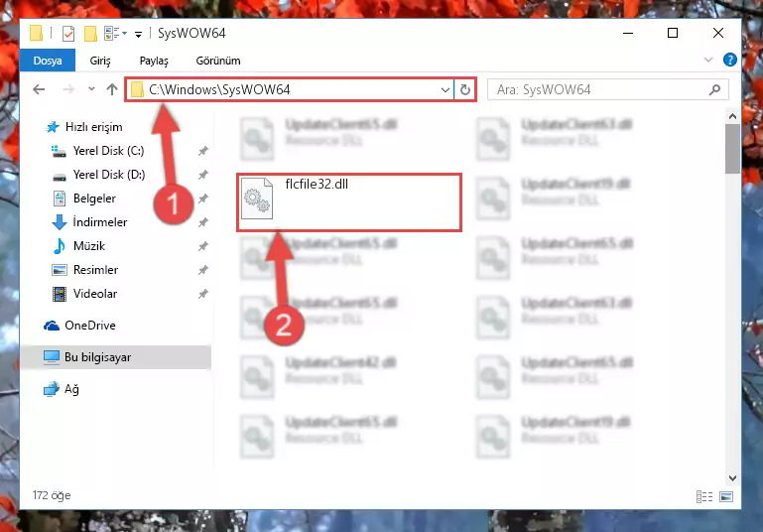Click the magnifier search icon

(714, 89)
